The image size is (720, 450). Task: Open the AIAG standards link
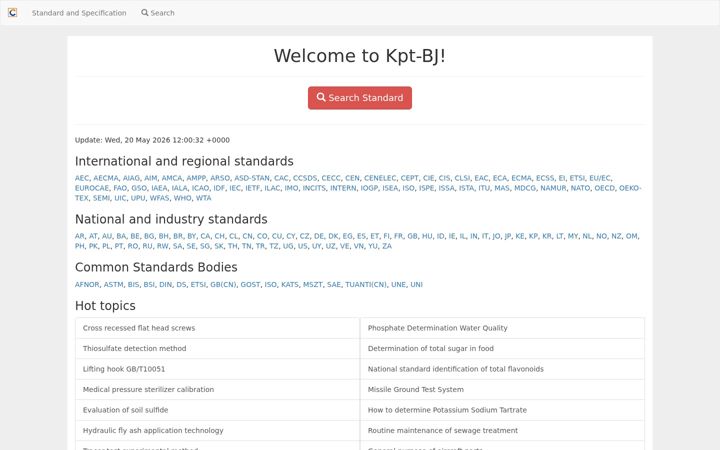[131, 178]
